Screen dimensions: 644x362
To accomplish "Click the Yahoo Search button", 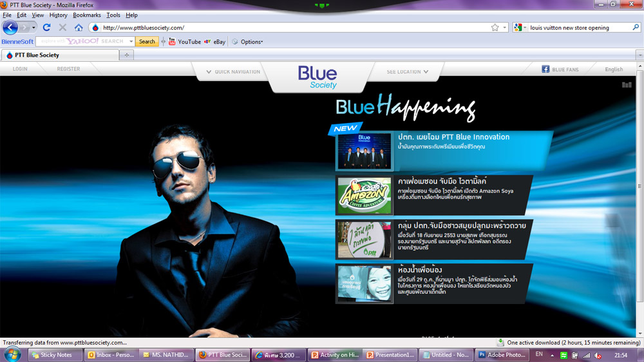I will 147,41.
